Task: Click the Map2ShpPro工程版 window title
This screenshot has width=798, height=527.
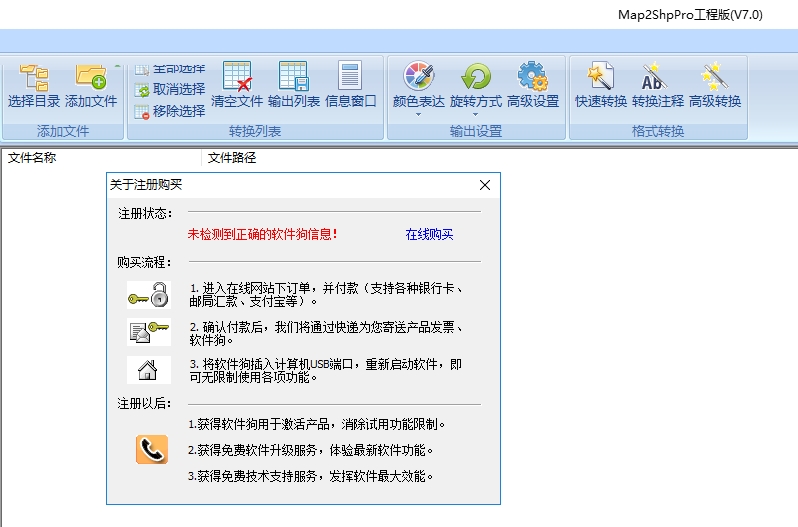Action: click(690, 15)
